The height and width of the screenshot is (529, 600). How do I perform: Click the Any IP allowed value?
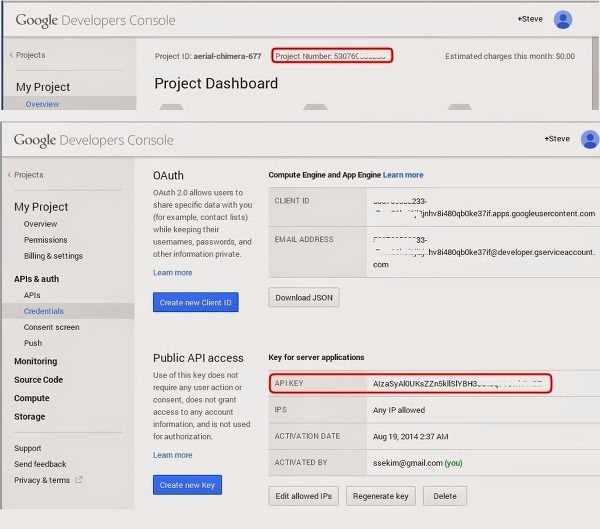pos(399,410)
